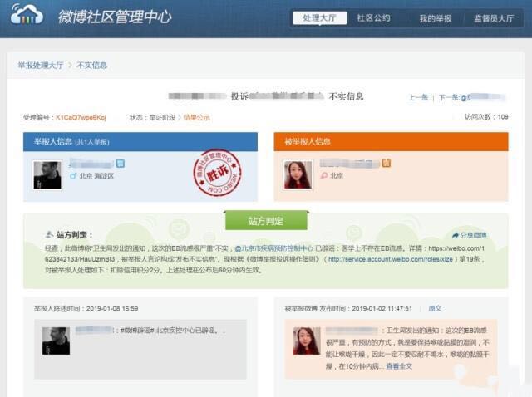
Task: Click the share arrow icon before 分享微博
Action: [x=456, y=235]
